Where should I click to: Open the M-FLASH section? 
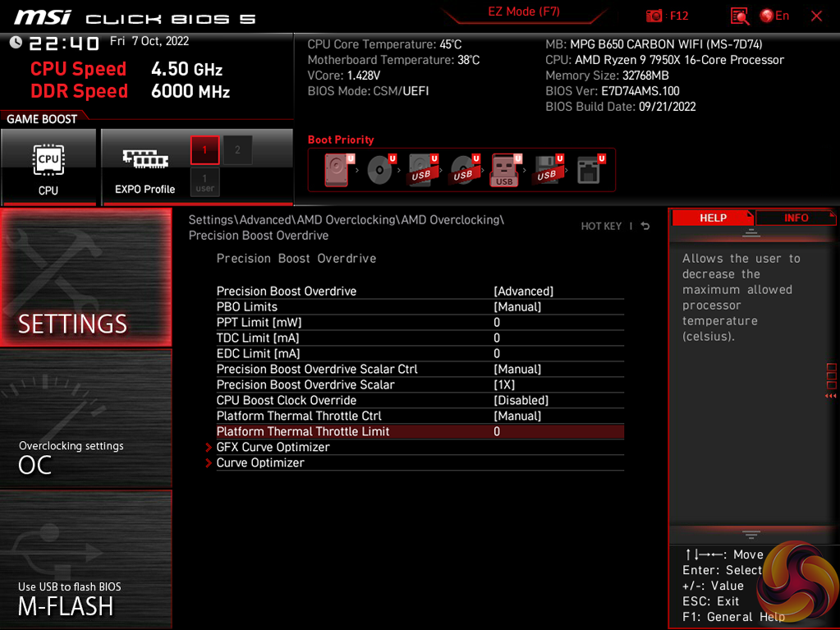(85, 559)
